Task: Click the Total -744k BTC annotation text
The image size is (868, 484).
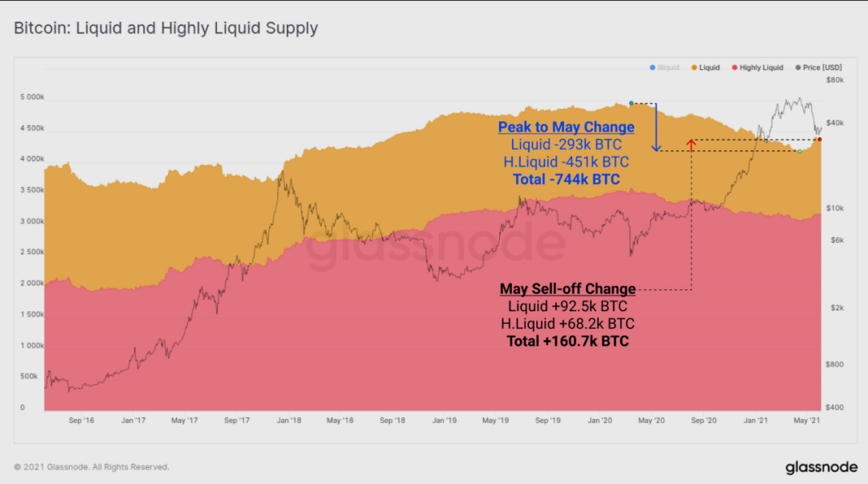Action: point(567,179)
